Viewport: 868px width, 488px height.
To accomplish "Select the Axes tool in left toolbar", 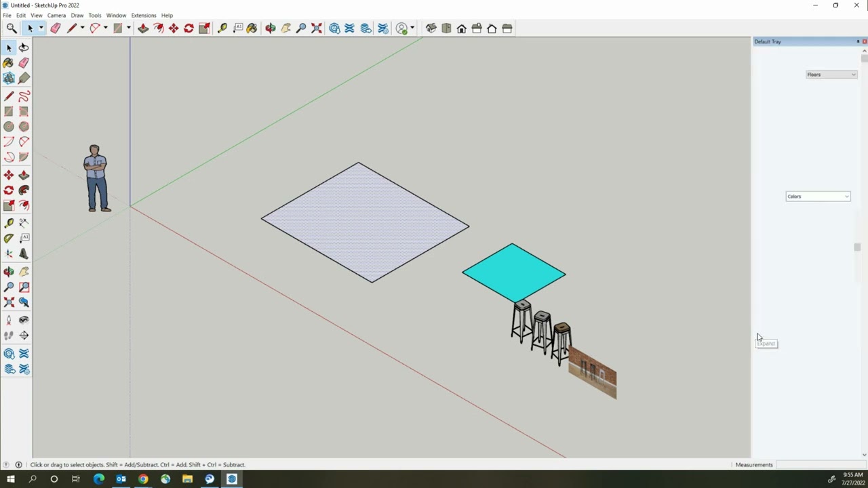I will click(x=9, y=253).
